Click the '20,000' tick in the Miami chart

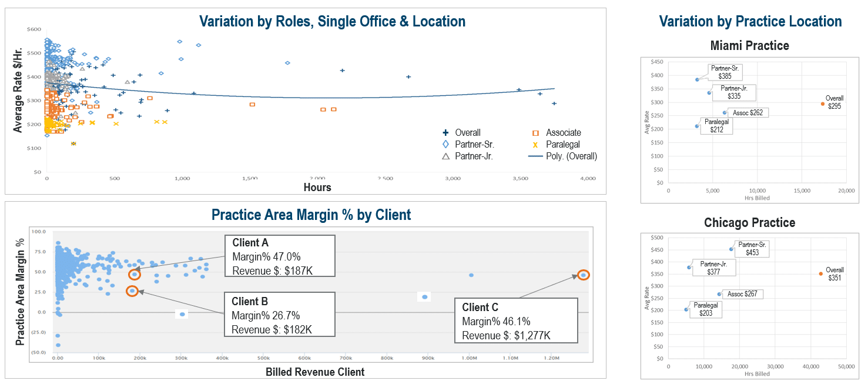click(846, 191)
